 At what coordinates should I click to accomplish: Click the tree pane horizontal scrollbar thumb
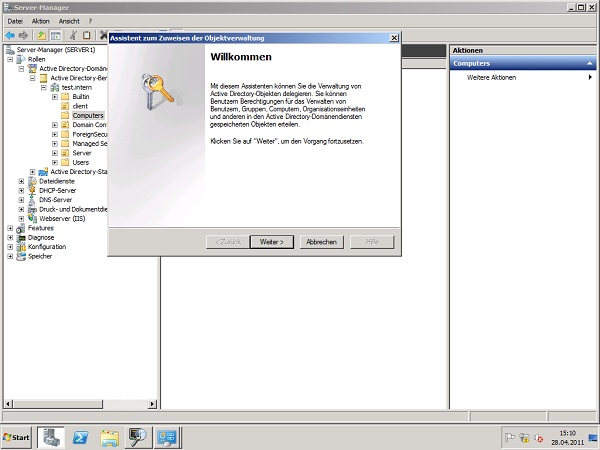tap(58, 404)
